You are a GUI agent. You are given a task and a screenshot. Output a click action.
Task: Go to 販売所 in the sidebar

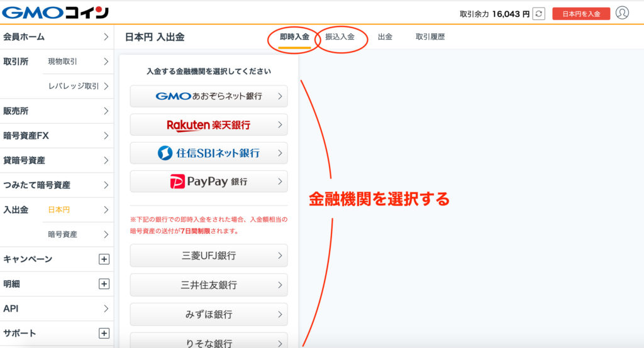coord(57,111)
